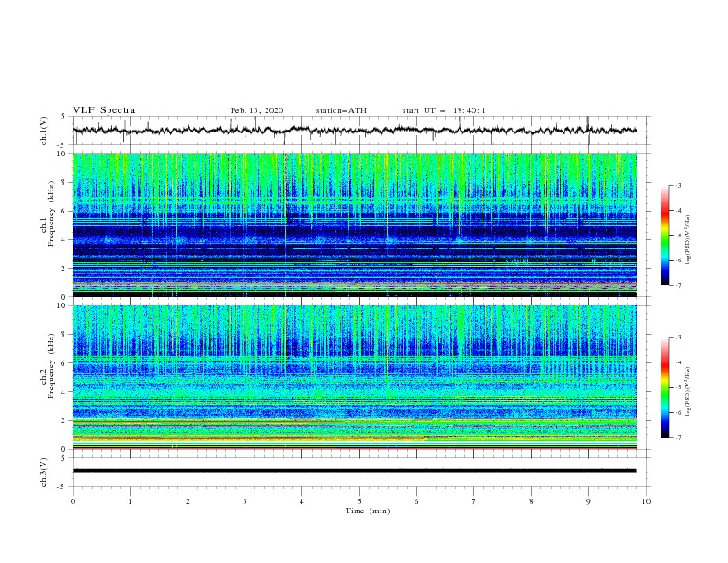Click the ch.1 voltage waveform trace
Image resolution: width=728 pixels, height=563 pixels.
[x=354, y=131]
